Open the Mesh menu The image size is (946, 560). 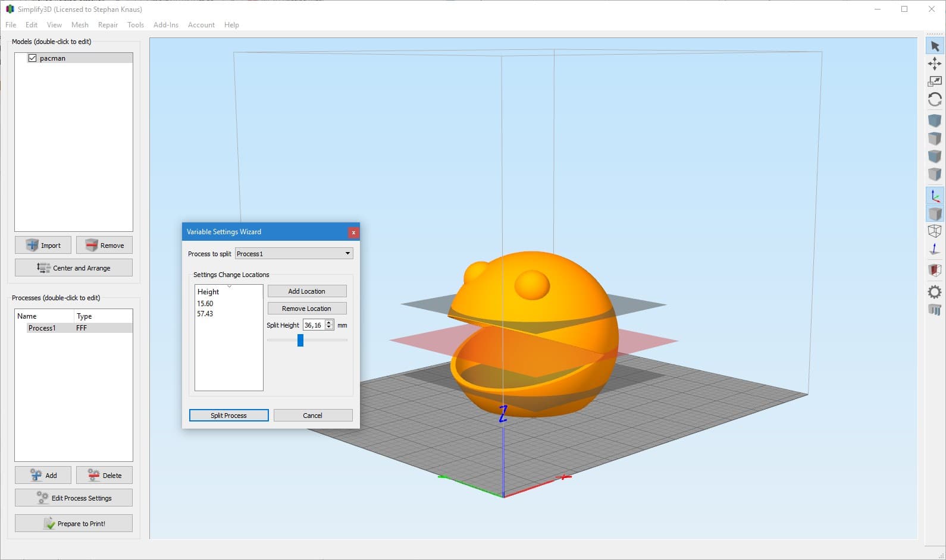click(x=80, y=25)
